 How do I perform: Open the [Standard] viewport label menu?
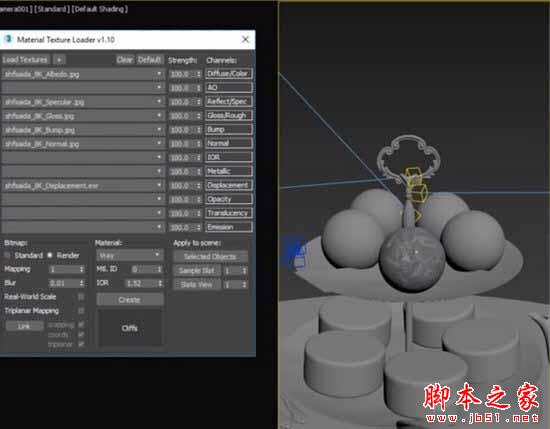click(x=52, y=9)
